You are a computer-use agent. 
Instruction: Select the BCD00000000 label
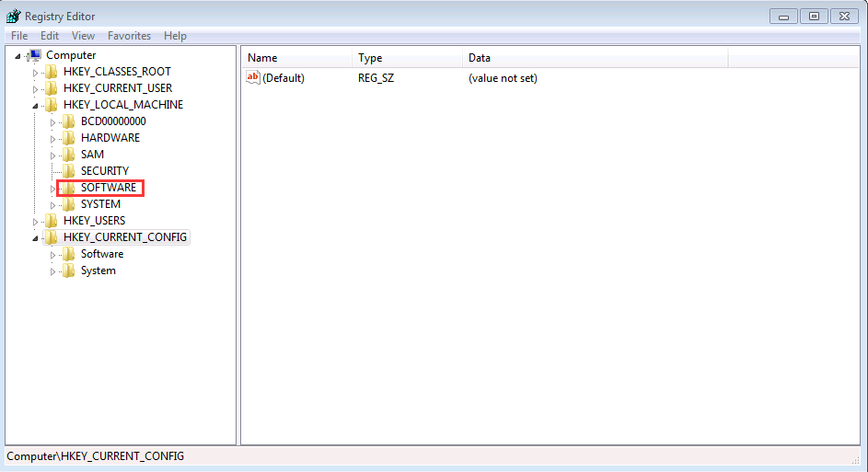pos(113,121)
